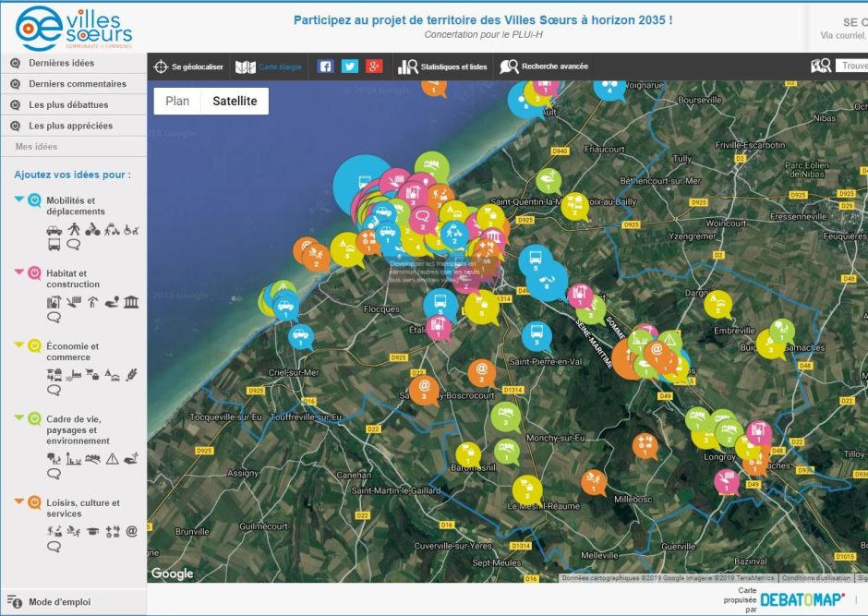Pick the @ icon under Loisirs, culture et services
This screenshot has width=868, height=616.
point(131,531)
